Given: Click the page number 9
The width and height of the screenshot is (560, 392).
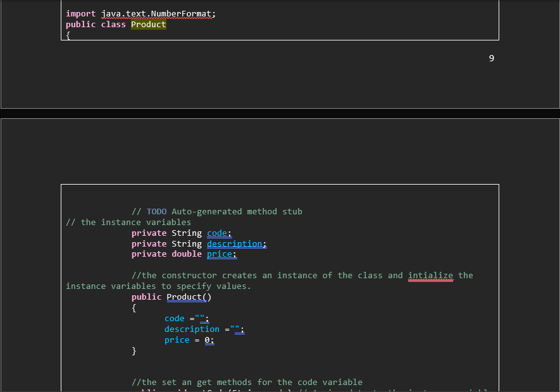Looking at the screenshot, I should (x=492, y=58).
